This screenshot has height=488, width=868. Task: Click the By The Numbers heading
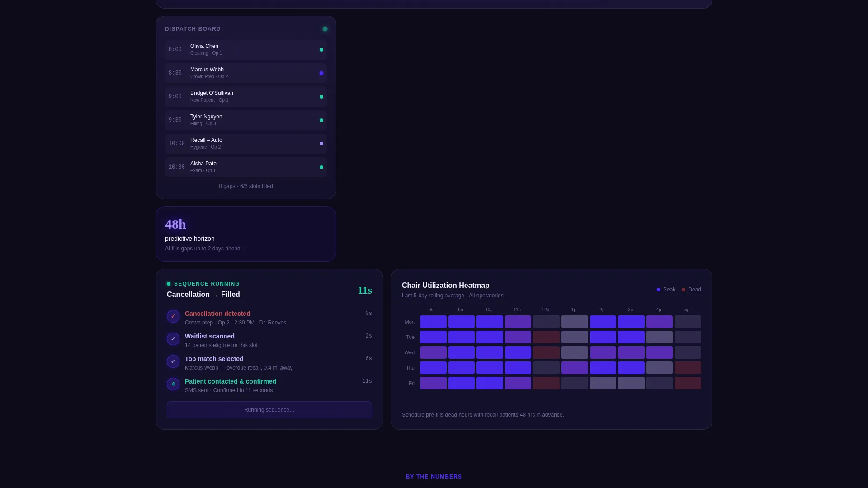pyautogui.click(x=434, y=477)
